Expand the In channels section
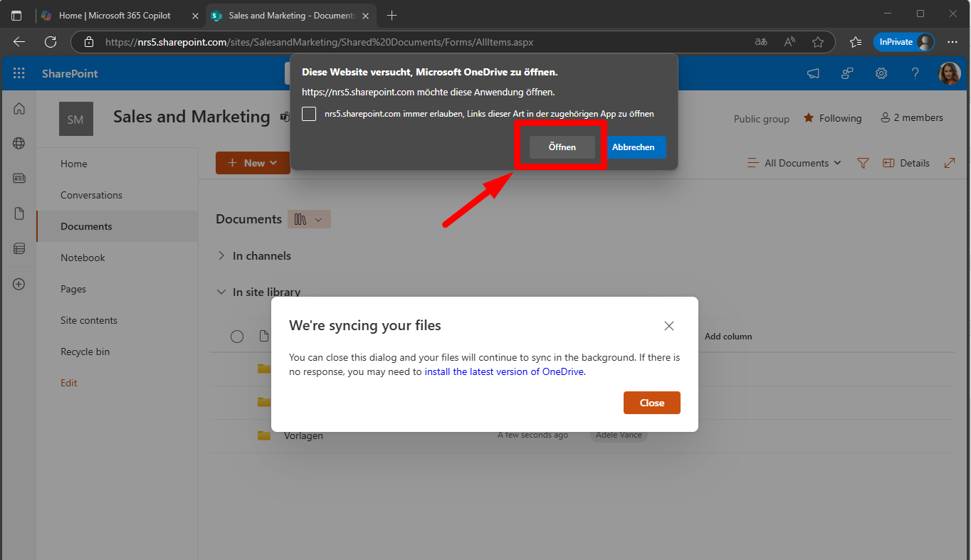 tap(221, 255)
